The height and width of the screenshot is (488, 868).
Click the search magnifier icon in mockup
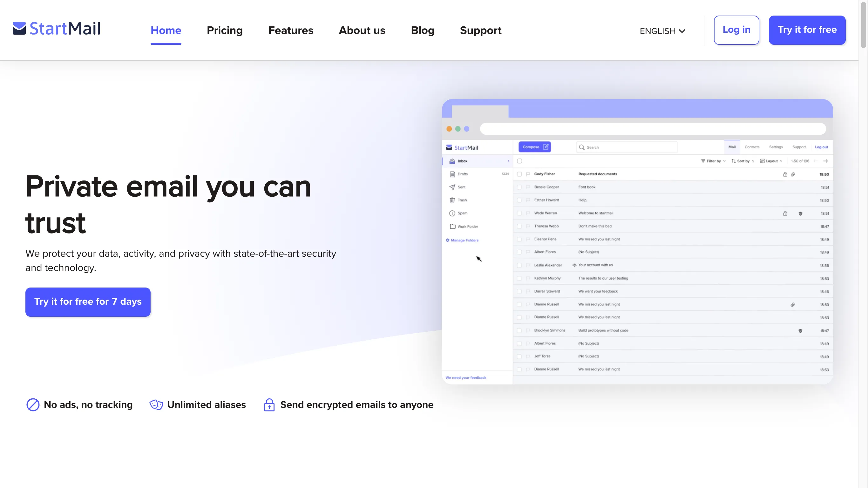click(582, 147)
